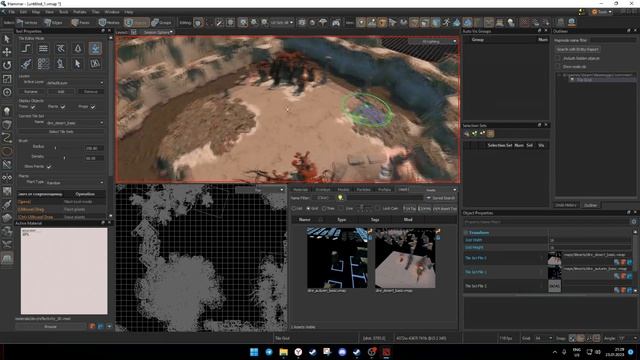Toggle the Props display checkbox
This screenshot has height=360, width=640.
pos(93,107)
